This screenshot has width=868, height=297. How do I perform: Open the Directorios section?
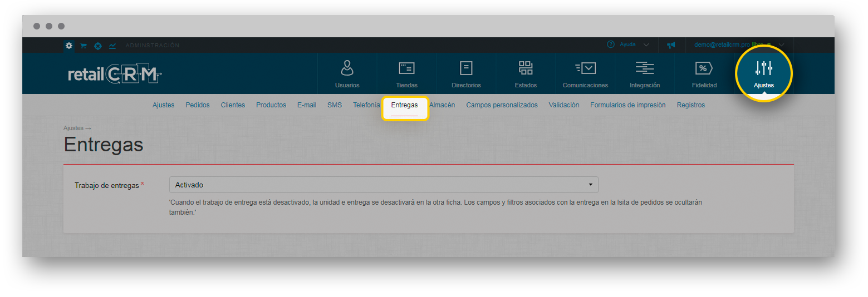466,74
